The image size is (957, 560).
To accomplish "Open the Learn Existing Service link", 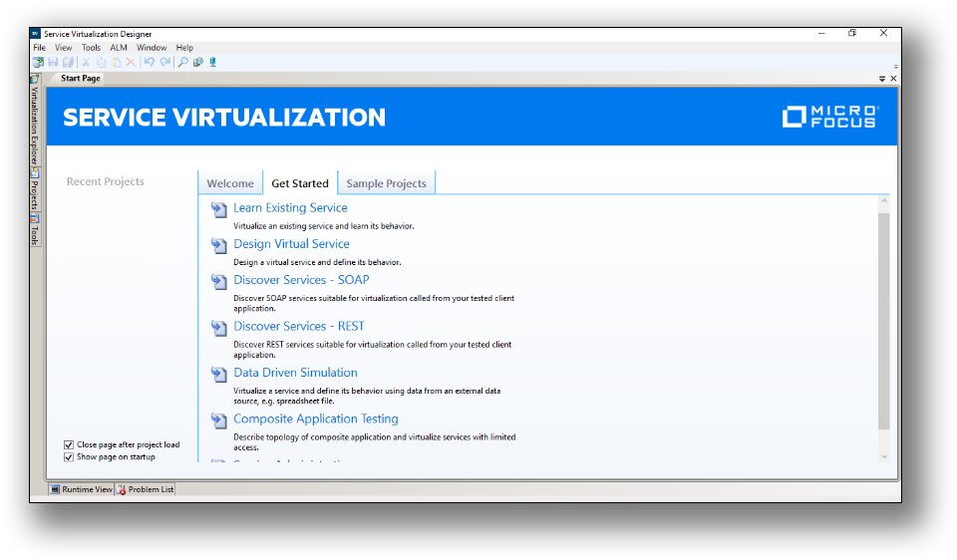I will click(x=290, y=208).
